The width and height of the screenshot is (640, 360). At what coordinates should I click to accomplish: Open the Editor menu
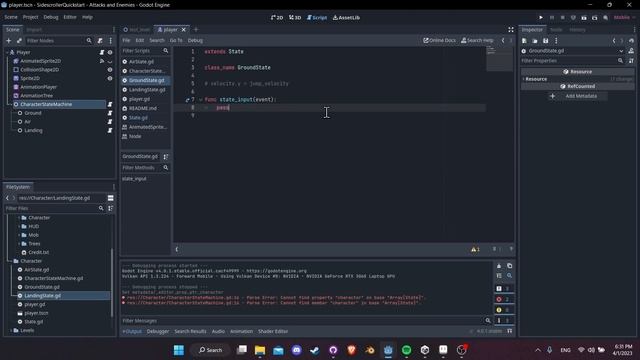pyautogui.click(x=70, y=17)
